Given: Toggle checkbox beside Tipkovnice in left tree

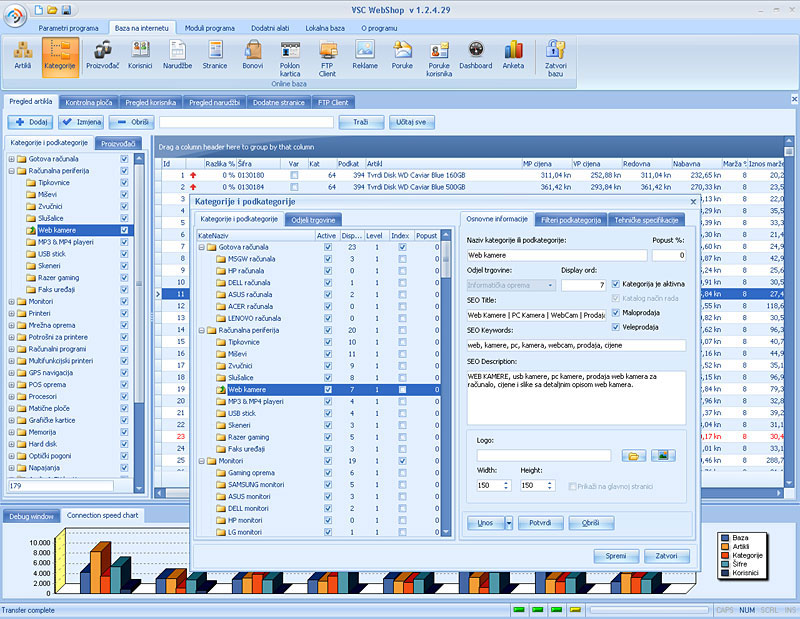Looking at the screenshot, I should (124, 183).
